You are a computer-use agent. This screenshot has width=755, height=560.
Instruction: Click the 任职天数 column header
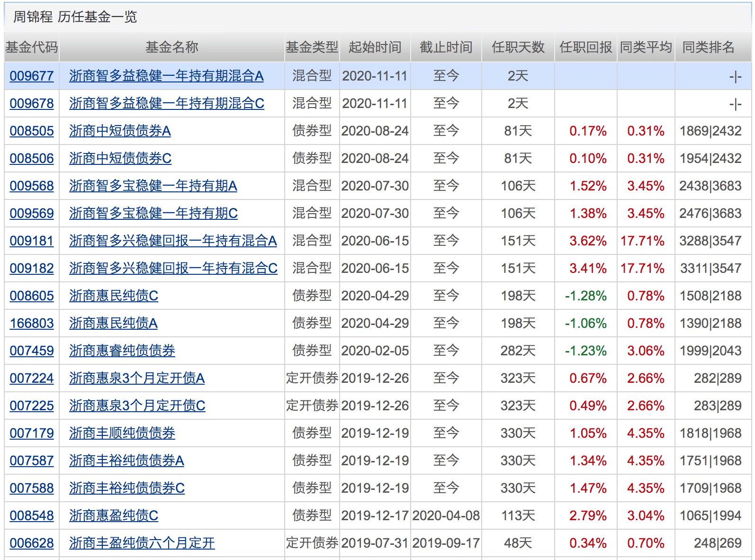point(518,47)
